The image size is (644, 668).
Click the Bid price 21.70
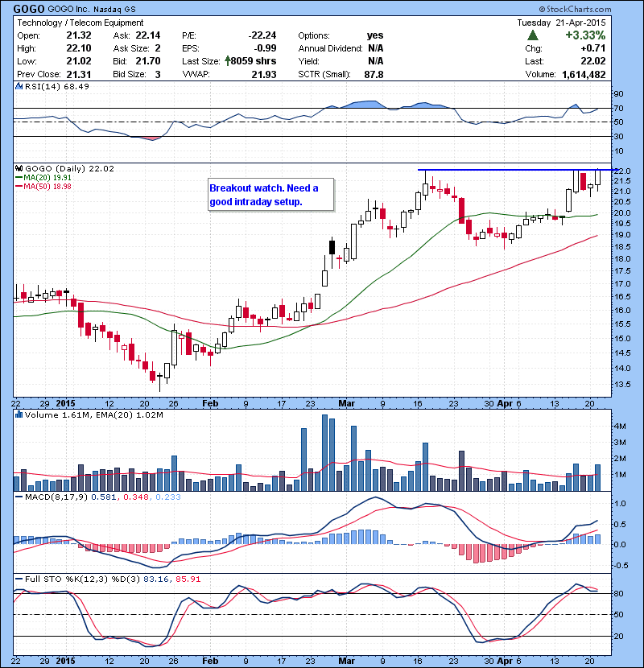click(148, 61)
